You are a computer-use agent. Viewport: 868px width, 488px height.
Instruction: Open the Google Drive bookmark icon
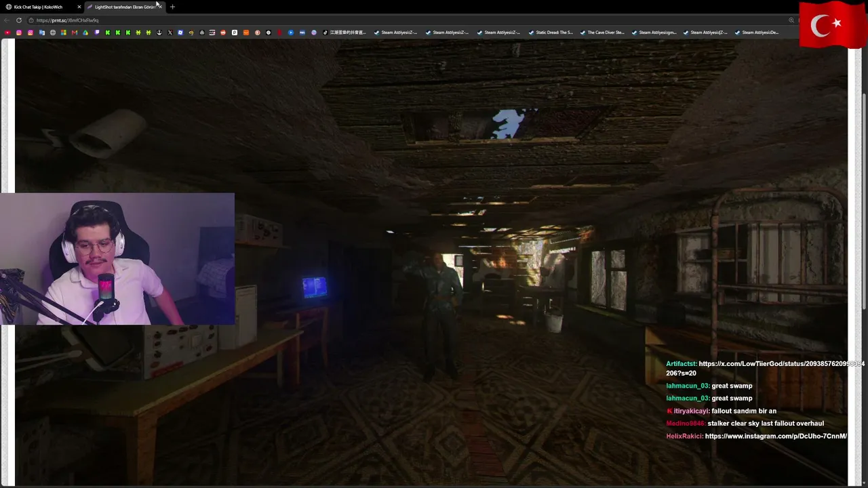coord(85,33)
